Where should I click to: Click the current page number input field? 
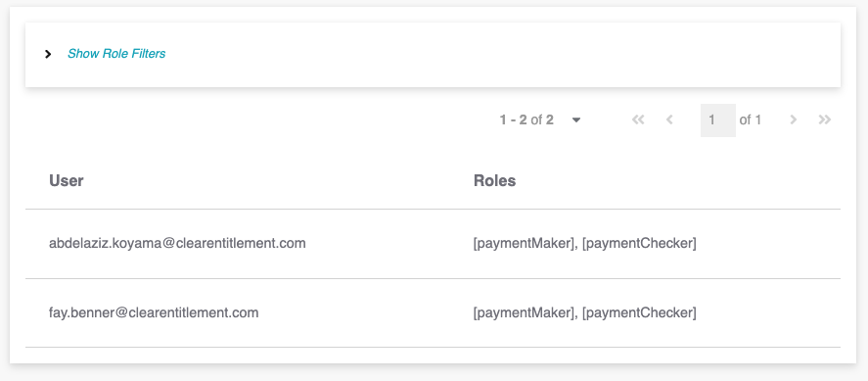tap(718, 120)
